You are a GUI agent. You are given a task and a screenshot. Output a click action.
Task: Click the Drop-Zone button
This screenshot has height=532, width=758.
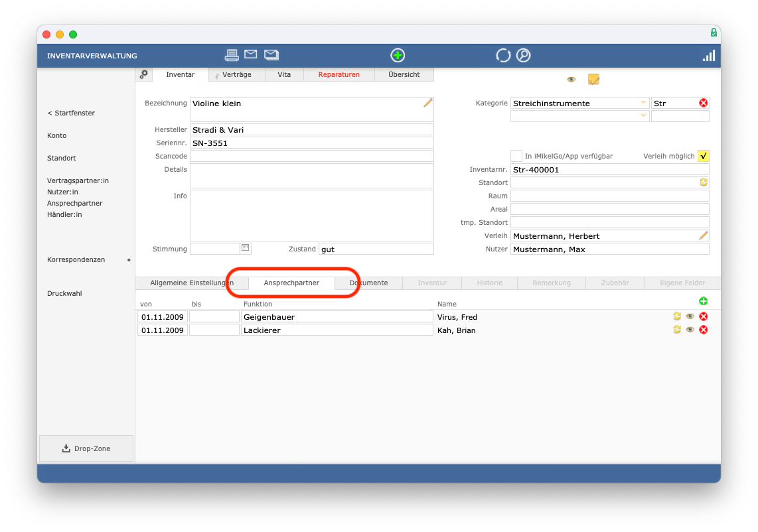pyautogui.click(x=86, y=448)
